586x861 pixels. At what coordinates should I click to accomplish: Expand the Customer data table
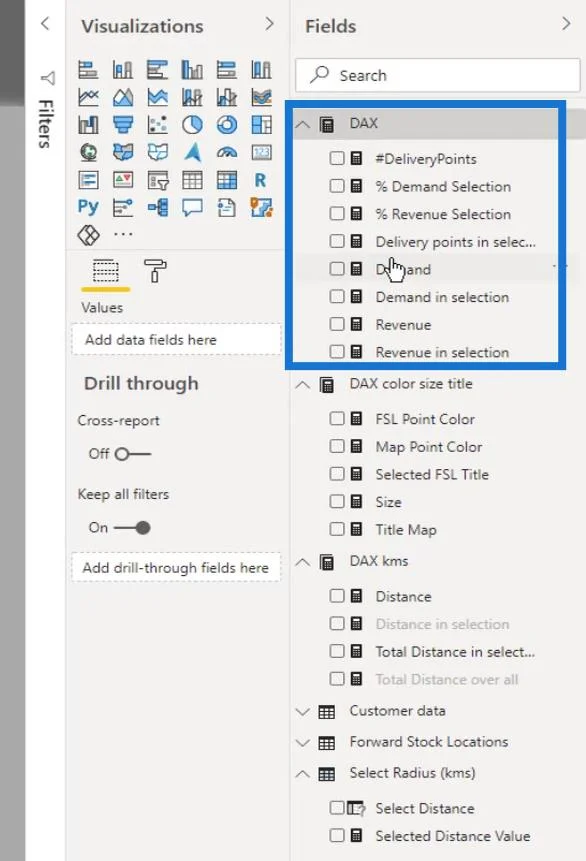(x=303, y=712)
